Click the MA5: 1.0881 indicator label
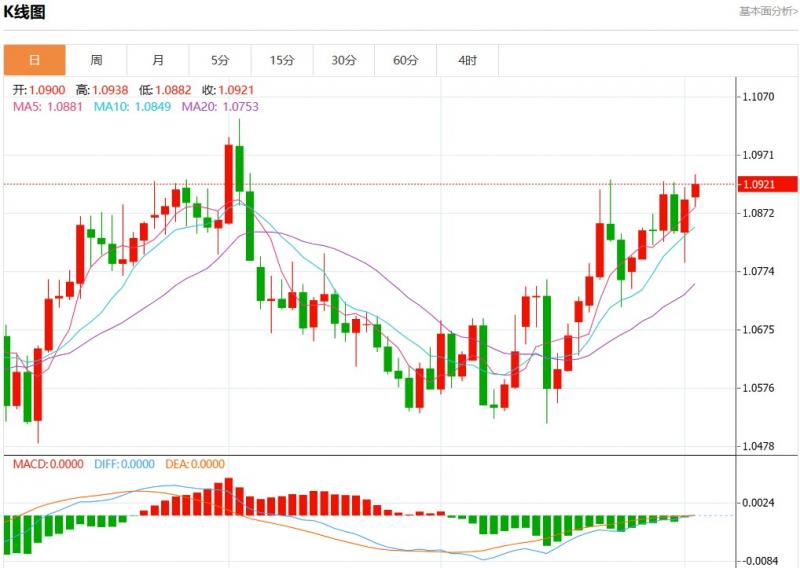Screen dimensions: 800x568 click(x=48, y=107)
